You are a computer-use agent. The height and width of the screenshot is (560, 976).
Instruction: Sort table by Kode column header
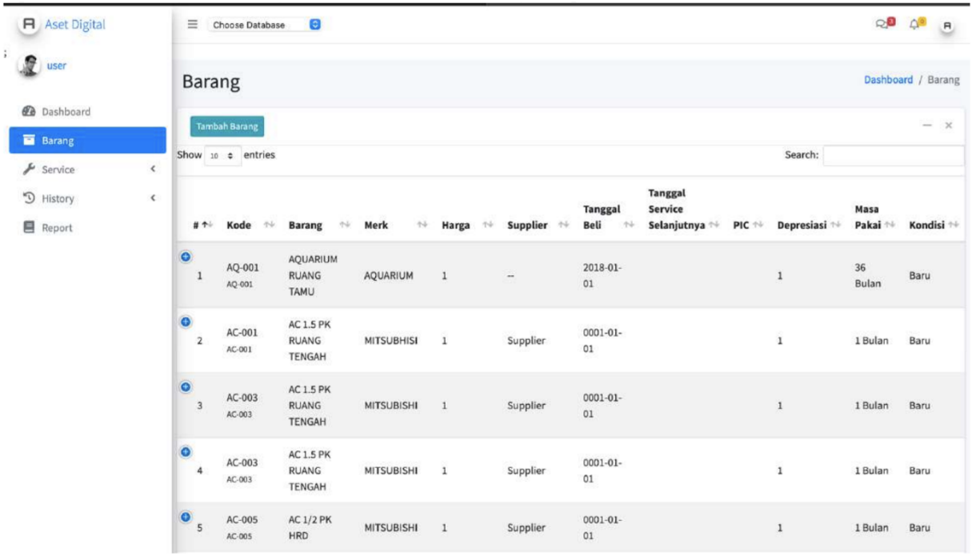[240, 225]
